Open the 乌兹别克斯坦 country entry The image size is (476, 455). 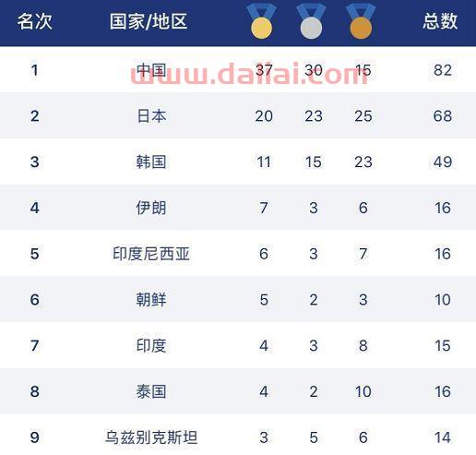tap(151, 437)
